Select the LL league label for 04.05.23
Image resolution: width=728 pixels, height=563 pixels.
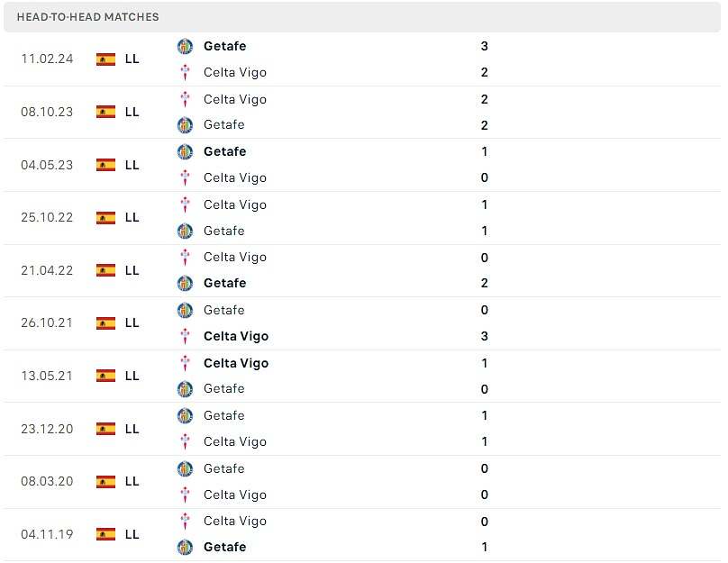[x=132, y=165]
